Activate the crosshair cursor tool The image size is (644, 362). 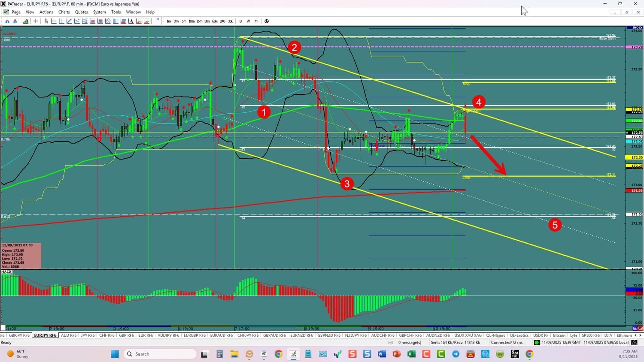(36, 21)
